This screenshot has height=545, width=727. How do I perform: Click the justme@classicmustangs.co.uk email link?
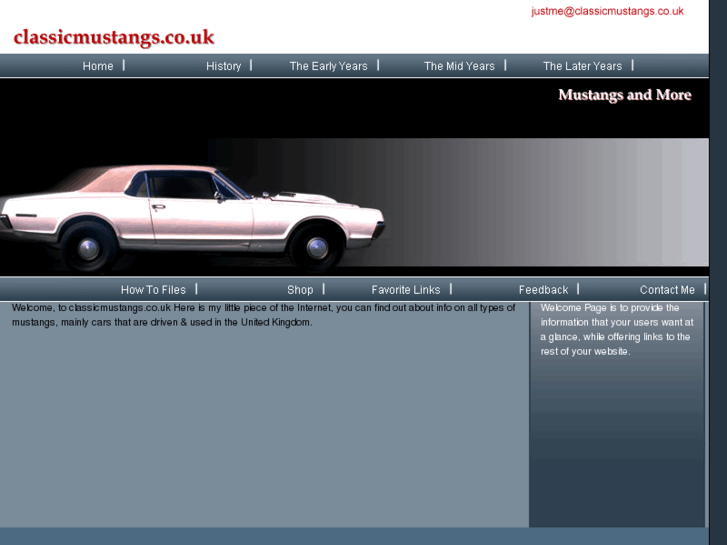tap(607, 11)
